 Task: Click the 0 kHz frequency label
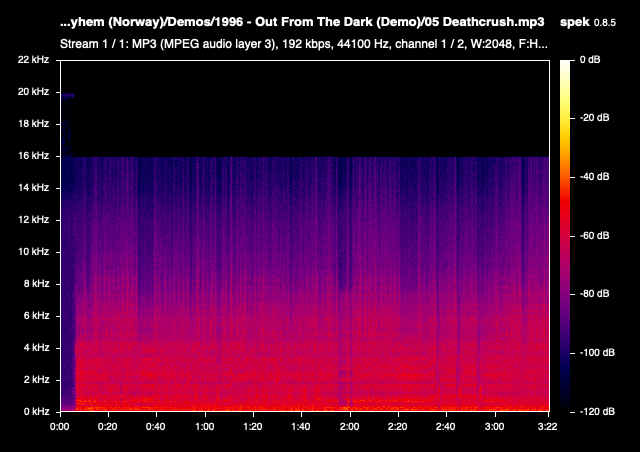[36, 412]
